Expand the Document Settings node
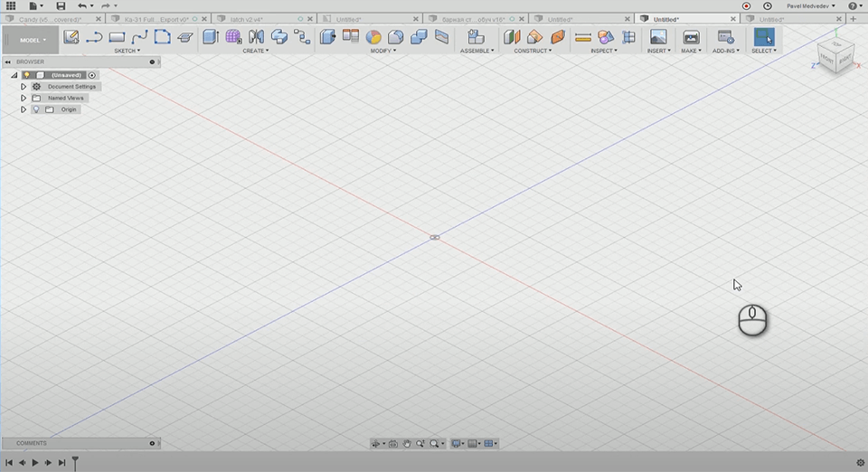 [24, 87]
